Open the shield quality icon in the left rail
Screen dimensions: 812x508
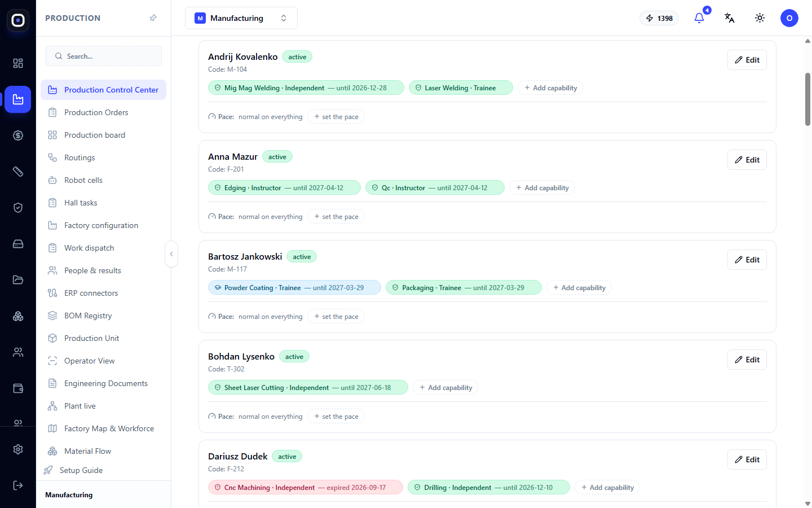point(18,208)
